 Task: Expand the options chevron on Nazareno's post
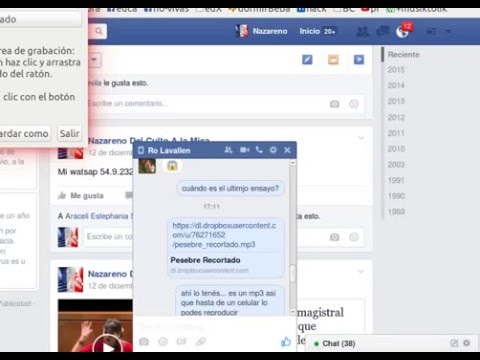point(361,138)
